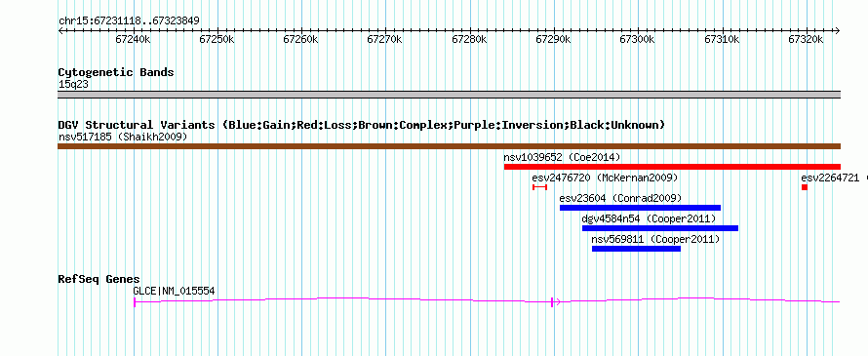Select the blue nsv569811 gain bar

[x=636, y=249]
